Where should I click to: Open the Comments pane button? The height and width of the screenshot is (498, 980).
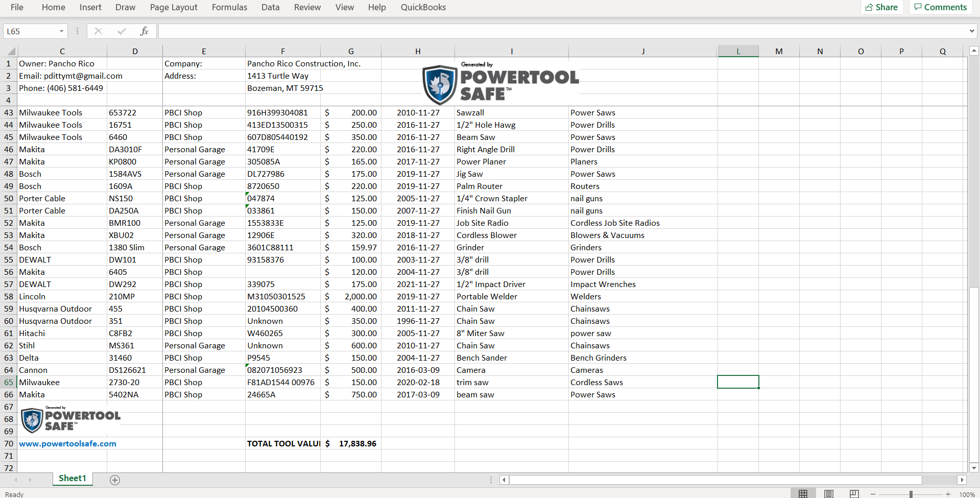[940, 7]
